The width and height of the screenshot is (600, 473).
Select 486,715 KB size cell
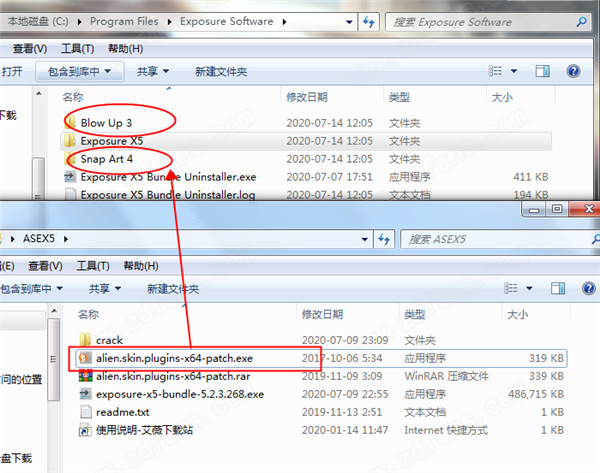coord(536,394)
